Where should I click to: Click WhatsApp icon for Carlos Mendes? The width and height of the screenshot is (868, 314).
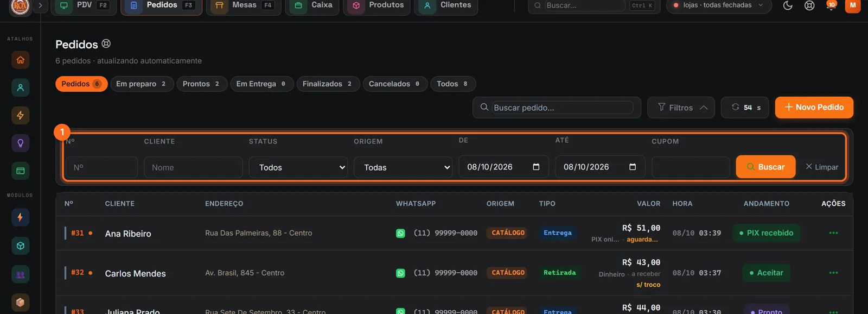point(400,273)
